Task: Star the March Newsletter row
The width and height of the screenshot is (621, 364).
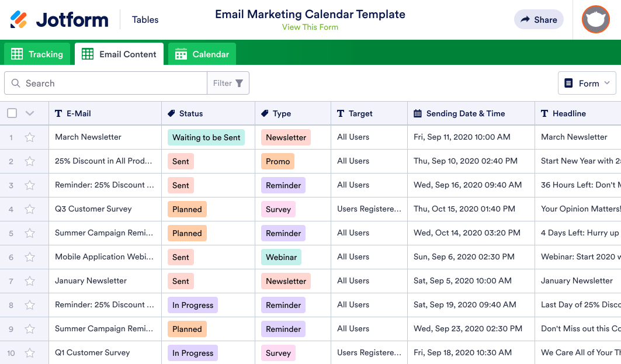Action: point(30,137)
